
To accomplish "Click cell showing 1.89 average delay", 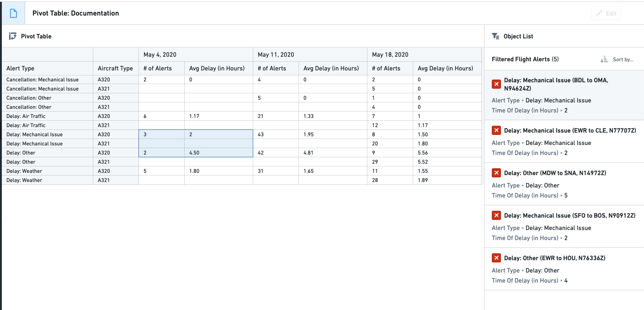I will [447, 180].
